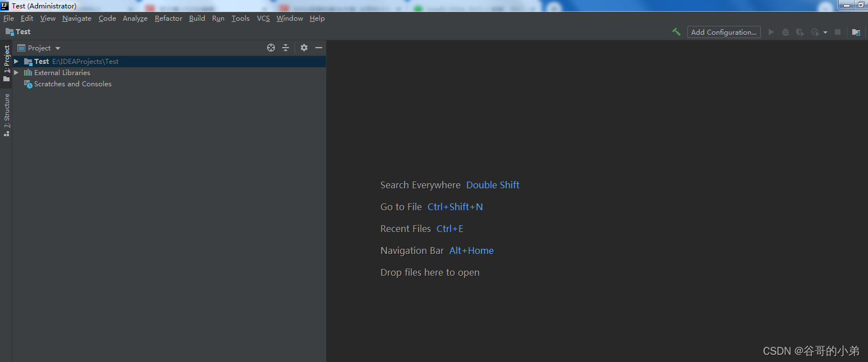This screenshot has width=868, height=362.
Task: Click the Run with Coverage icon
Action: point(800,32)
